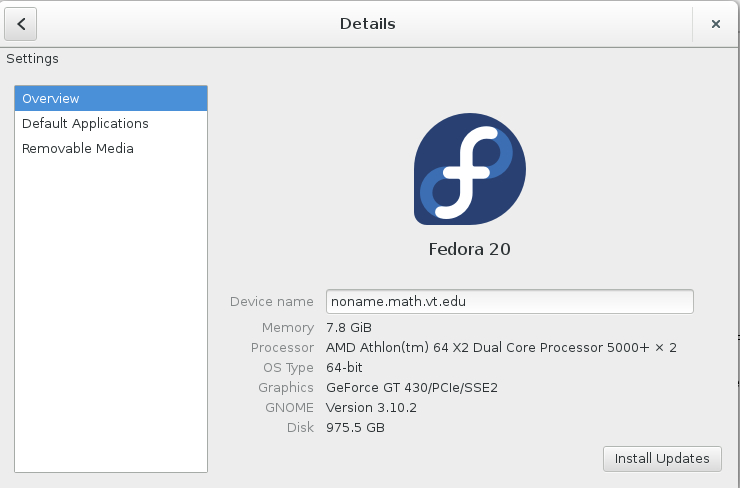This screenshot has height=488, width=740.
Task: Click the Disk label
Action: coord(300,428)
